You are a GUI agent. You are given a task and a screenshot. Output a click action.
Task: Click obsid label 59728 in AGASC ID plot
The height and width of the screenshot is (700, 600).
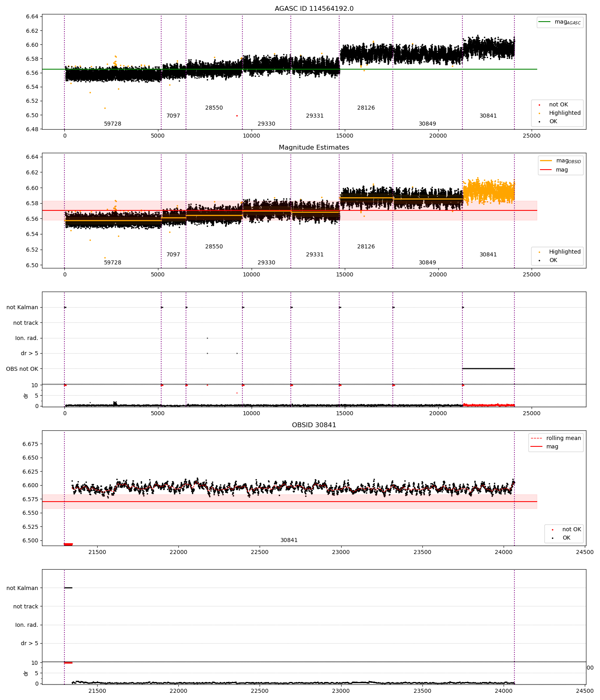click(112, 124)
